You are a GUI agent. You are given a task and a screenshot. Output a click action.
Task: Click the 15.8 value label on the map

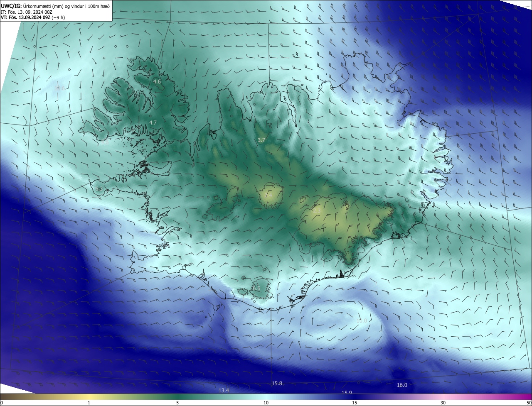277,383
